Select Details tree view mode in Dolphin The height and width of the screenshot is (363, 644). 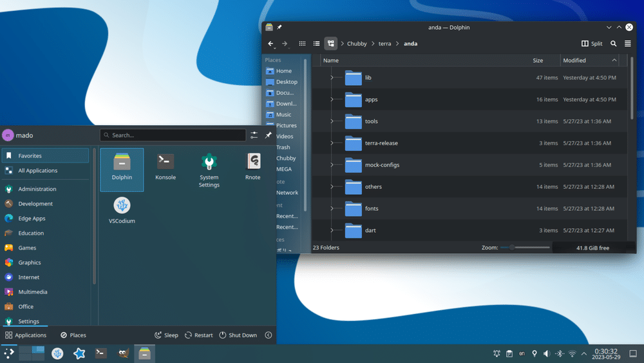pos(330,44)
